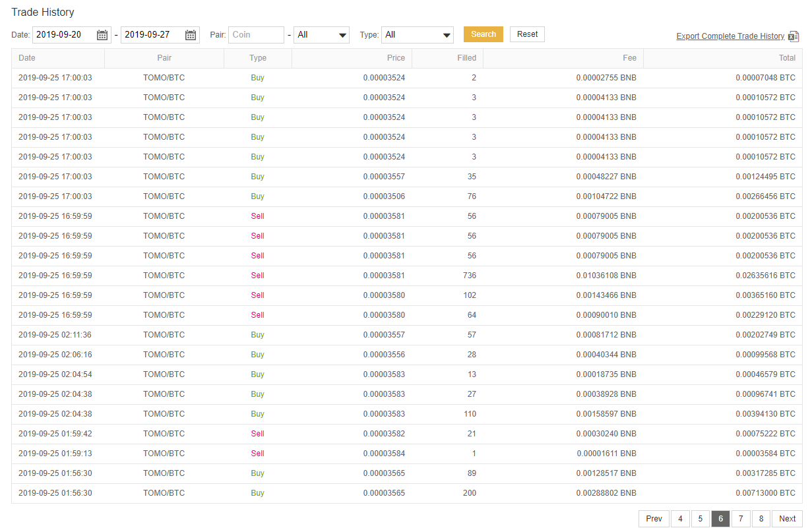
Task: Click the Pair column header
Action: tap(164, 58)
